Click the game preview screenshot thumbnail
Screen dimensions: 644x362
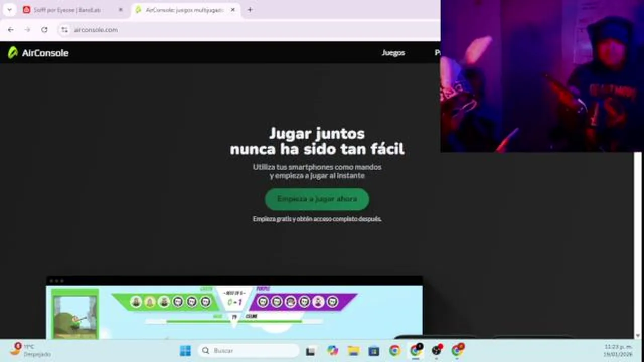[x=234, y=307]
